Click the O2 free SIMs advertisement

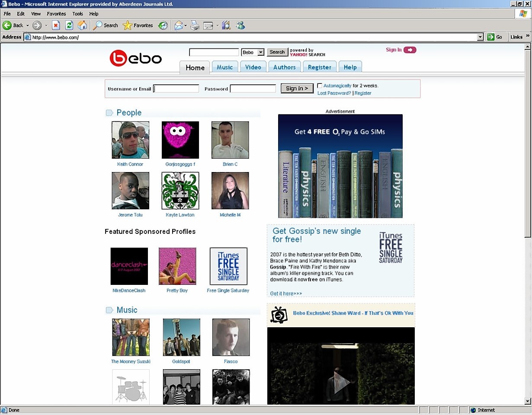(340, 166)
